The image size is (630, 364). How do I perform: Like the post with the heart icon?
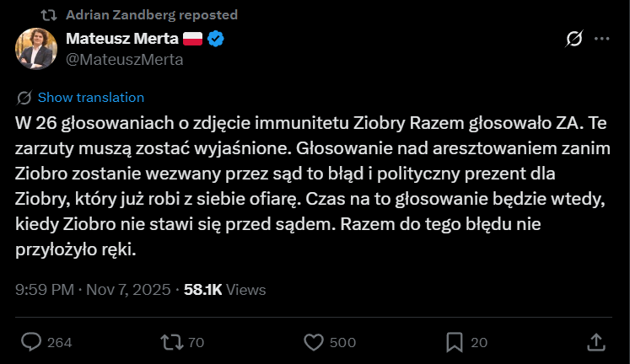[313, 341]
